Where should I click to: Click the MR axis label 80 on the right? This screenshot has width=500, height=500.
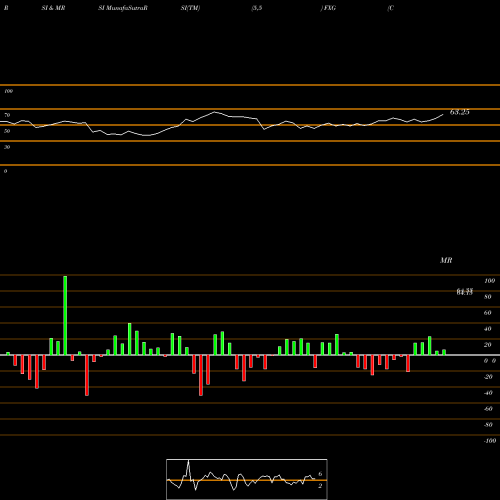(488, 297)
